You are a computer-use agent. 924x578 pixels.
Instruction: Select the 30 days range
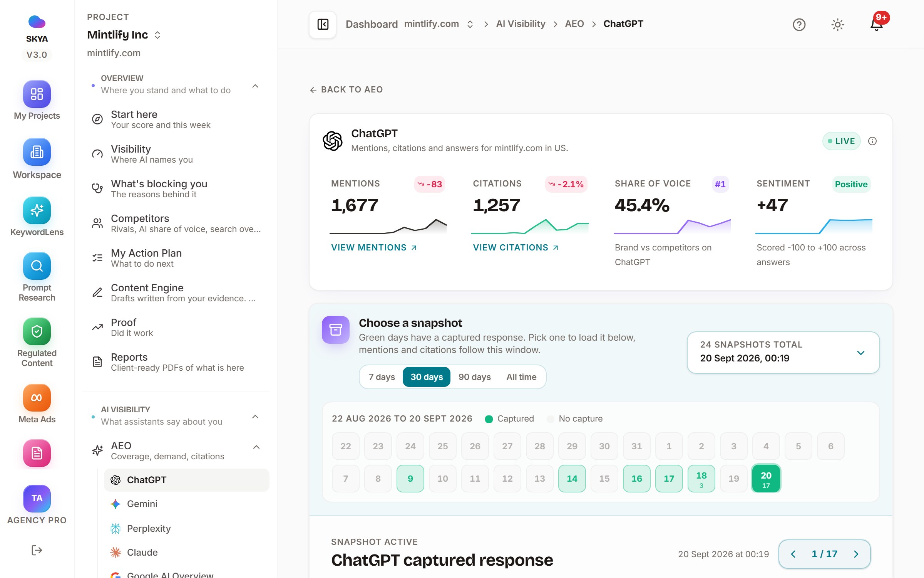coord(427,377)
